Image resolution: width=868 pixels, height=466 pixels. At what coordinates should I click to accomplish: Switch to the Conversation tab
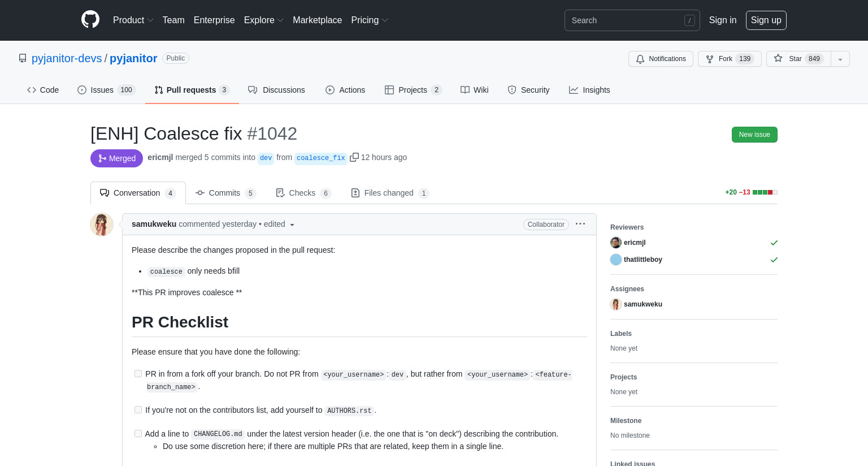138,193
